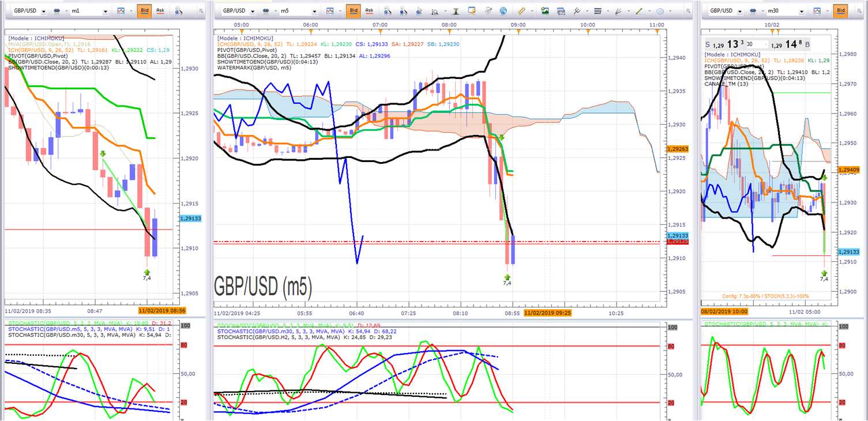868x421 pixels.
Task: Click the chart note/alert icon in m5 toolbar
Action: [x=472, y=11]
